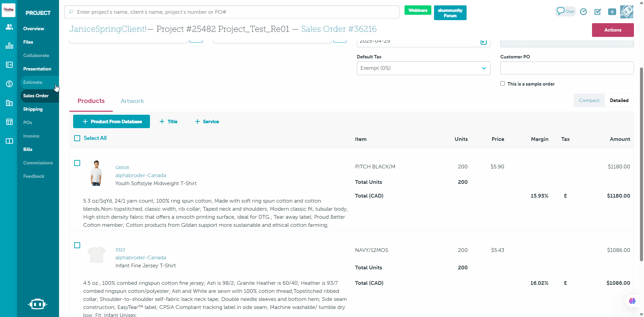
Task: Open the Chat bubble at top right
Action: 565,11
